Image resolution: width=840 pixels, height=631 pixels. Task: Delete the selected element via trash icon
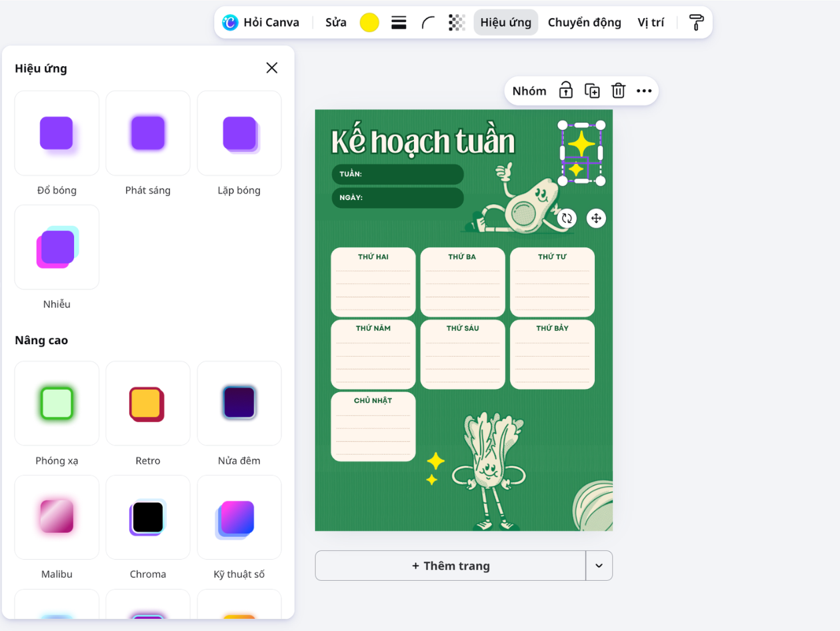pos(619,91)
